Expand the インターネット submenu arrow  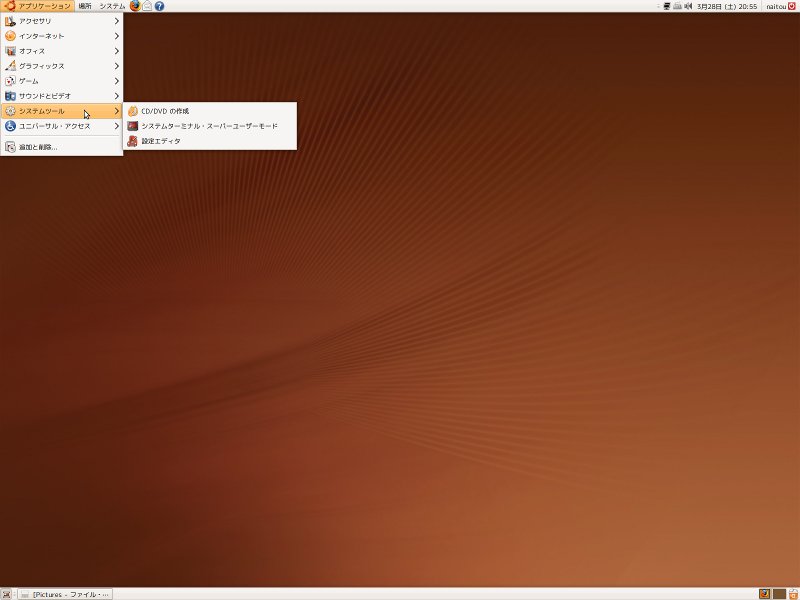[x=117, y=36]
